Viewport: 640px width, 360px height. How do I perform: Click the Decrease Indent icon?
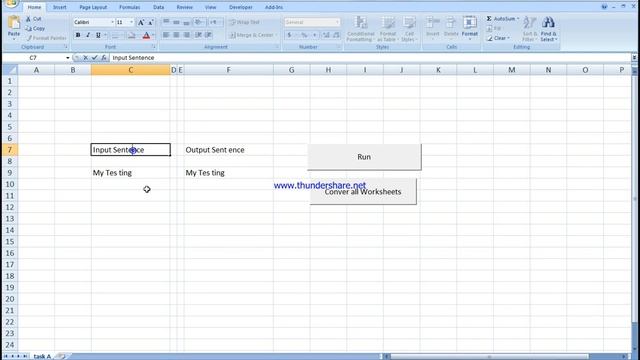[x=198, y=35]
